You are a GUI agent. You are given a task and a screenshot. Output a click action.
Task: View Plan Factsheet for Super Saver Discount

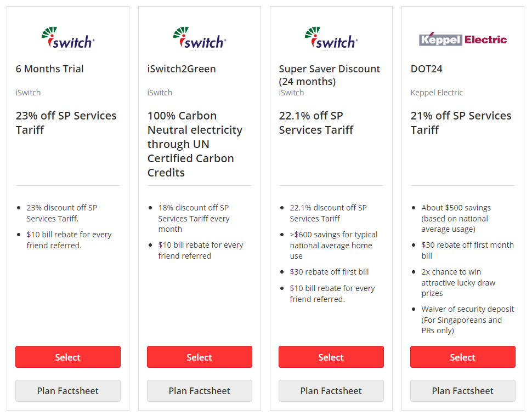[x=331, y=391]
